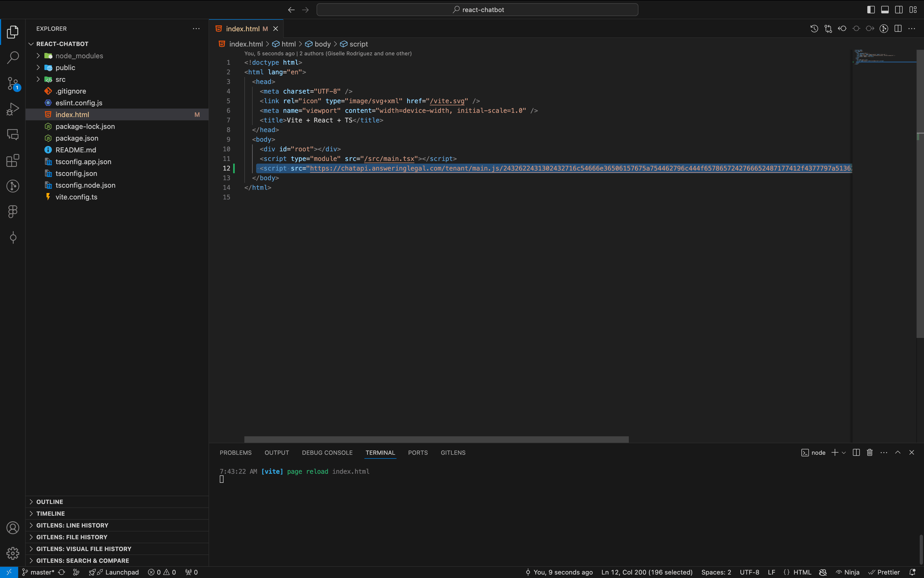
Task: Switch to the PROBLEMS tab
Action: [236, 453]
